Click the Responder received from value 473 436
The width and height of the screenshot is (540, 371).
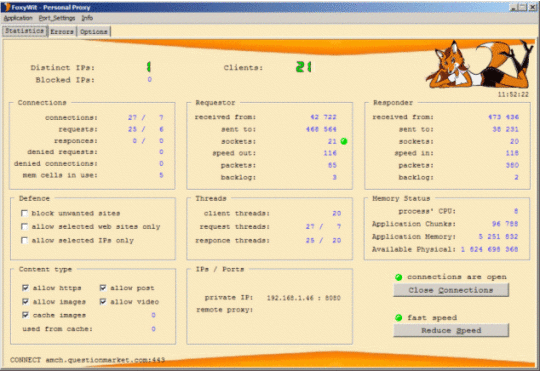(503, 117)
